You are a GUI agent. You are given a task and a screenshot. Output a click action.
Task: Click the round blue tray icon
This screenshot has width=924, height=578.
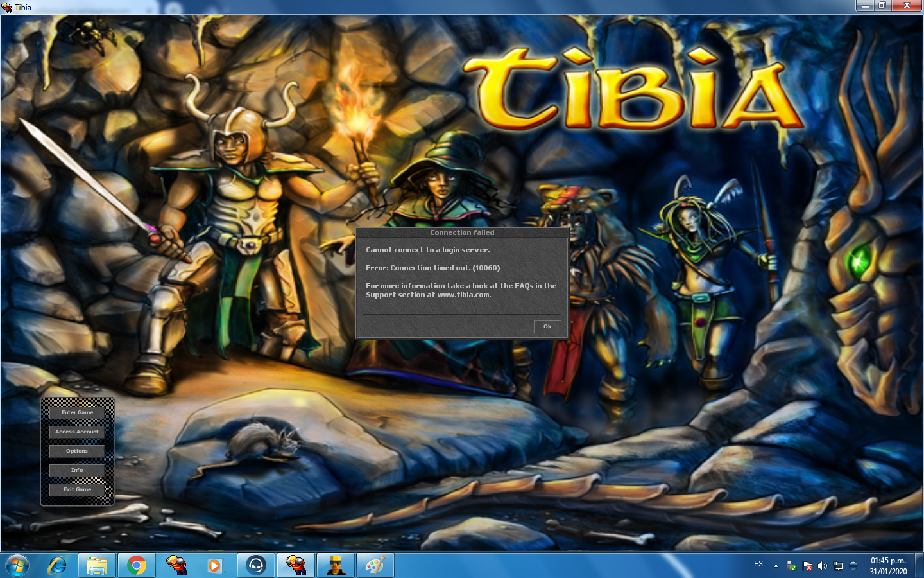853,566
